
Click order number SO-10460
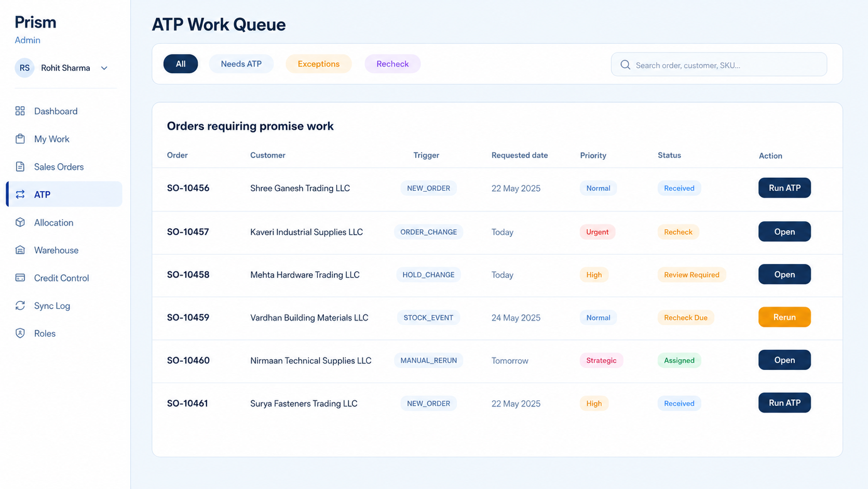pyautogui.click(x=188, y=360)
